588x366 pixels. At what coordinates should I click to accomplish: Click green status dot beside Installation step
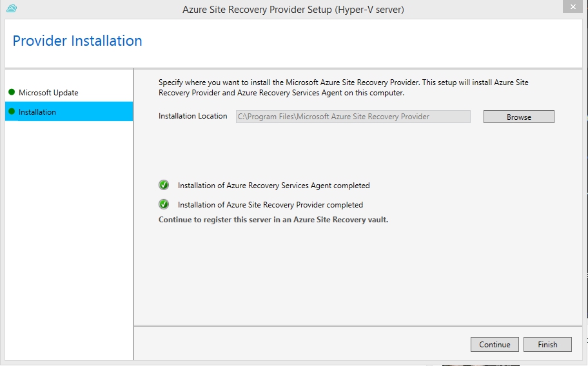(x=12, y=111)
